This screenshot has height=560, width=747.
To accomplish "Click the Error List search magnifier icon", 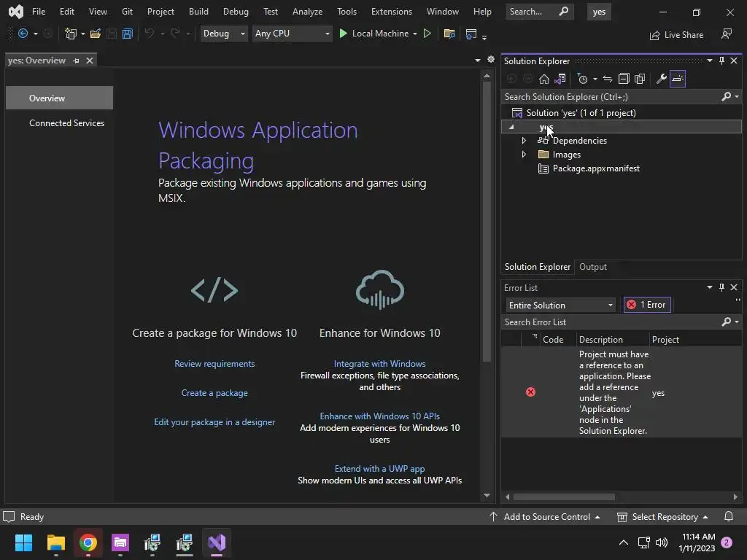I will 727,322.
